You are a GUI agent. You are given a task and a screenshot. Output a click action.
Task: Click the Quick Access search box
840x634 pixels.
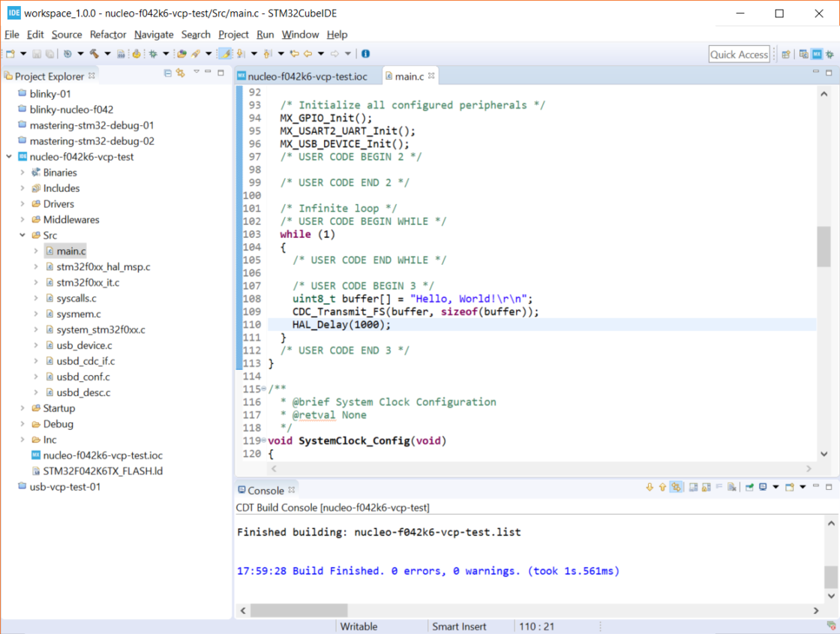click(x=739, y=53)
